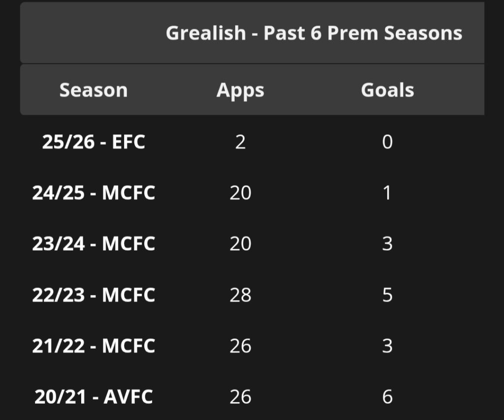This screenshot has width=504, height=420.
Task: Select the 25/26 - EFC season row label
Action: tap(94, 142)
